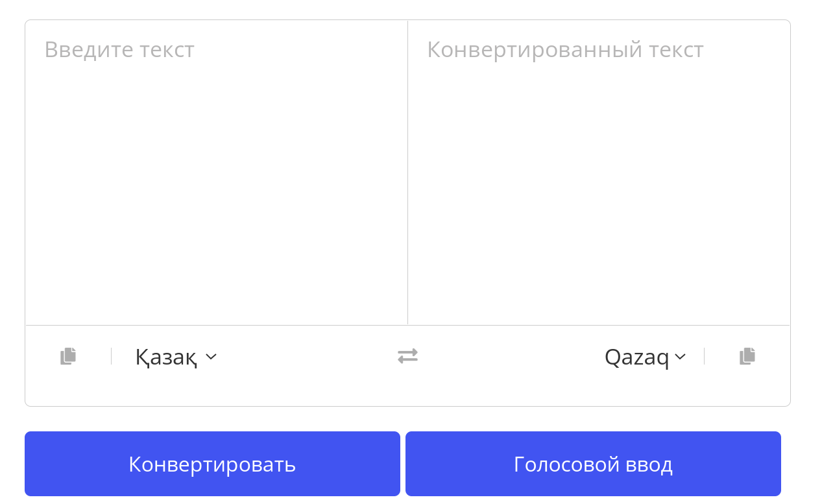Expand the chevron next to Qazaq
Image resolution: width=822 pixels, height=504 pixels.
pos(680,357)
